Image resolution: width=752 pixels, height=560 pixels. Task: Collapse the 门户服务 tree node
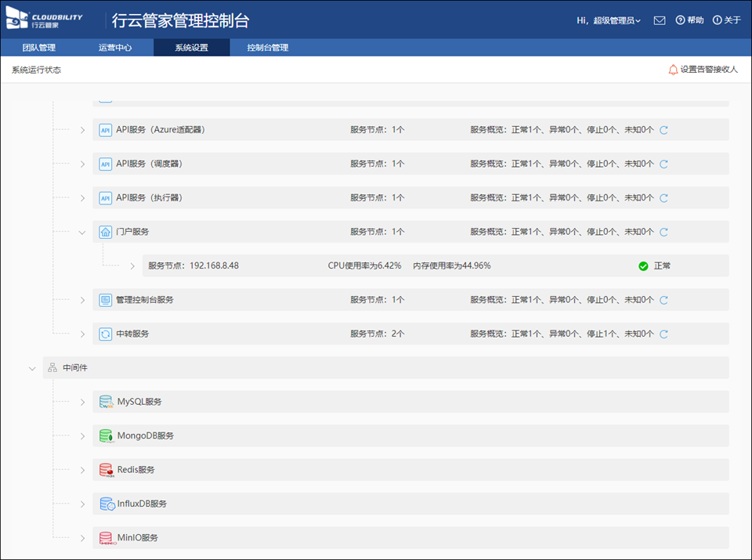coord(82,232)
